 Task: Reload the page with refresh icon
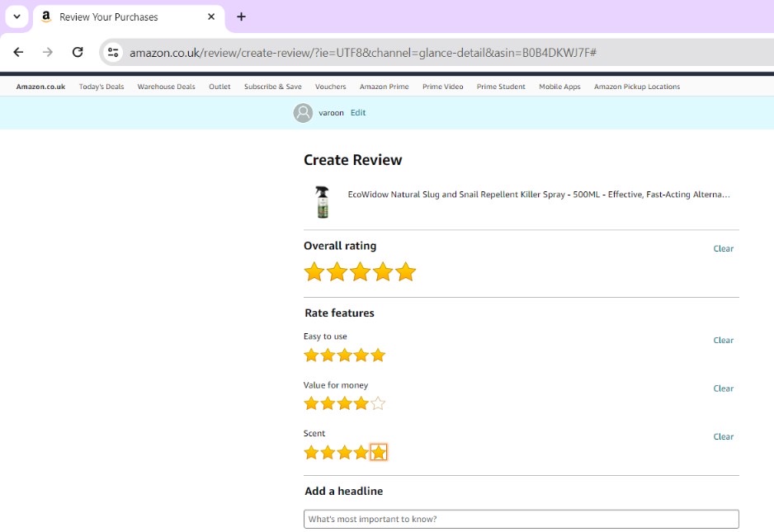point(78,52)
